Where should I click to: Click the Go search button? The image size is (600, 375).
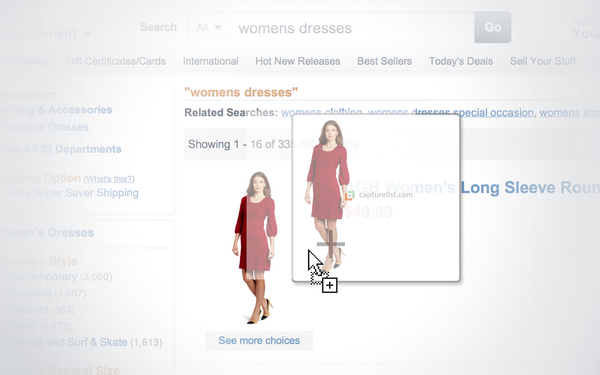point(492,27)
